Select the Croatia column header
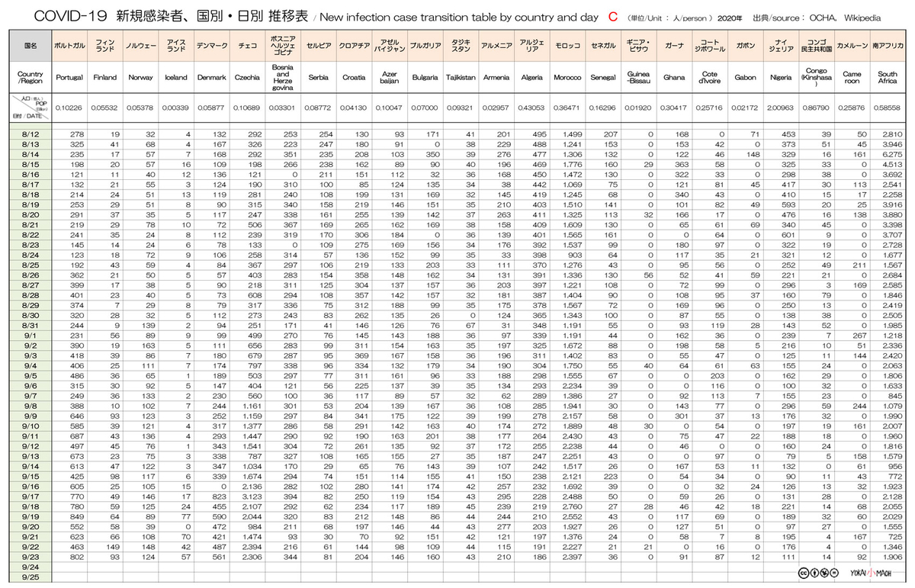The height and width of the screenshot is (588, 915). [354, 78]
